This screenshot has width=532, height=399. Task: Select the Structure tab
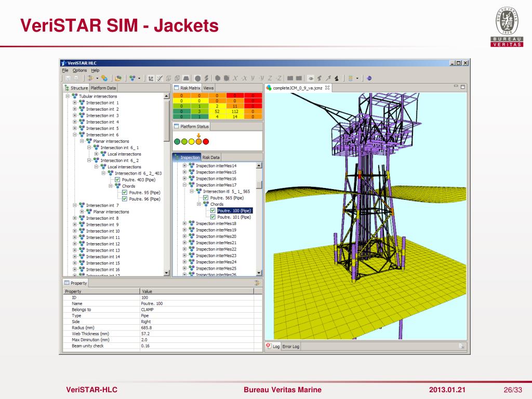point(76,88)
